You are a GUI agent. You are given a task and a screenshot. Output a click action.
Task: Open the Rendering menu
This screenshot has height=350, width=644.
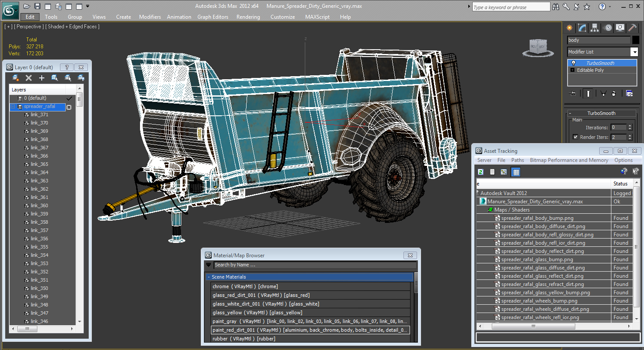point(248,17)
